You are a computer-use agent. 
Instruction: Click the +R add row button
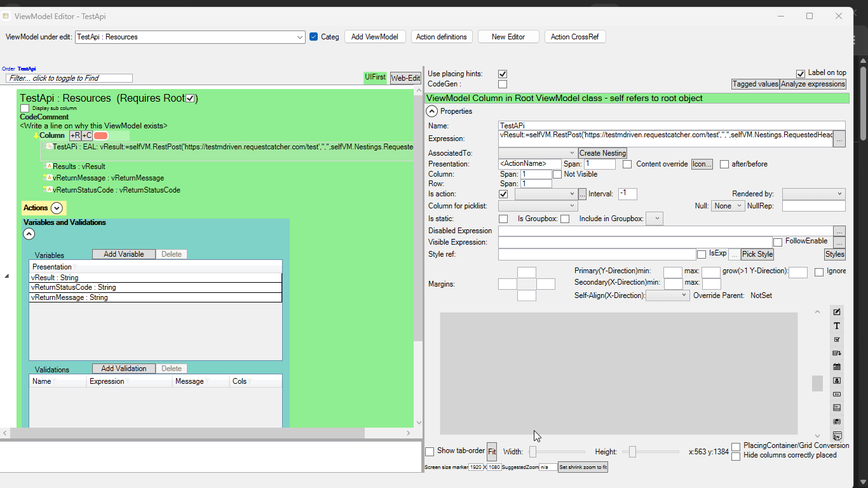(x=75, y=135)
